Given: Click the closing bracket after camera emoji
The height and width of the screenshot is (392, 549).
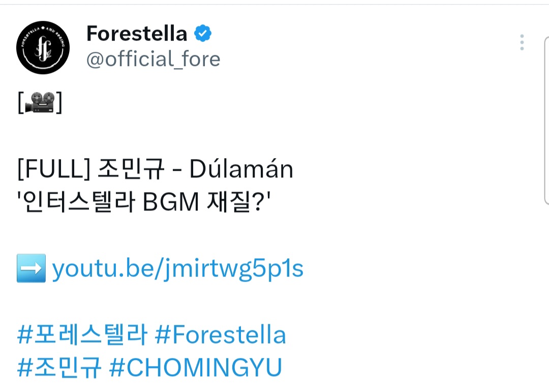Looking at the screenshot, I should coord(58,104).
